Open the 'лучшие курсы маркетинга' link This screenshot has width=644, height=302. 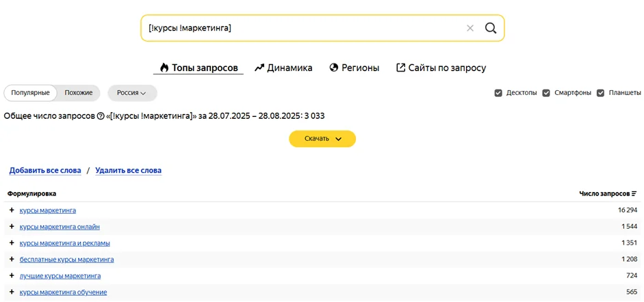[60, 276]
